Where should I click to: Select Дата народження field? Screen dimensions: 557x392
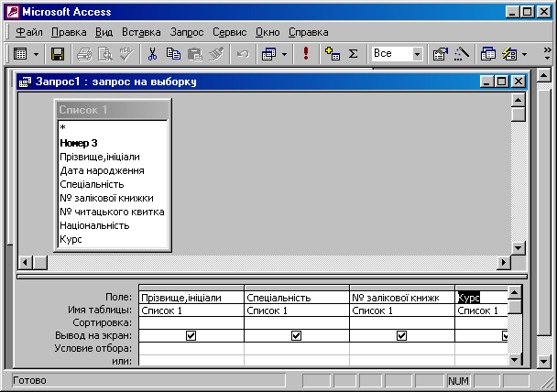113,170
